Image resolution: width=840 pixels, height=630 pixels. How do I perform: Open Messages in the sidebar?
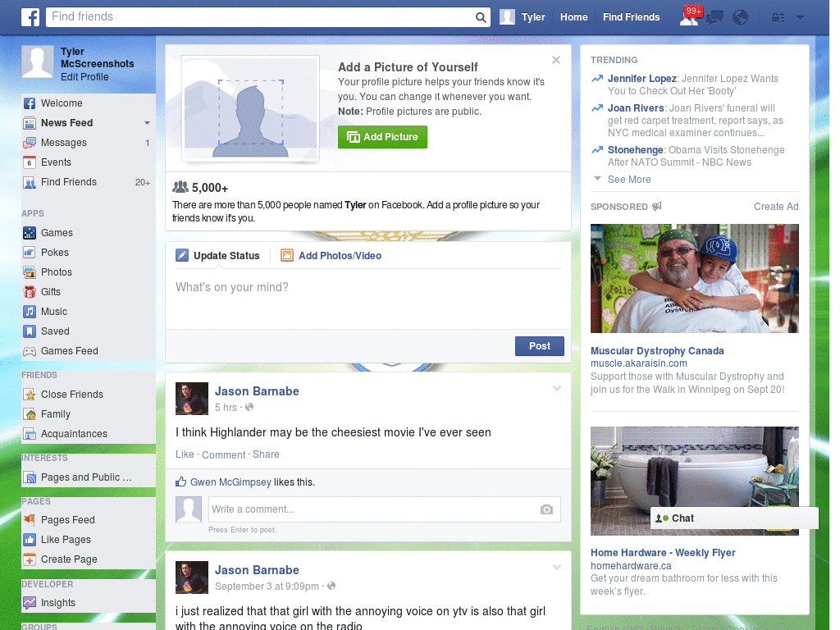(89, 143)
